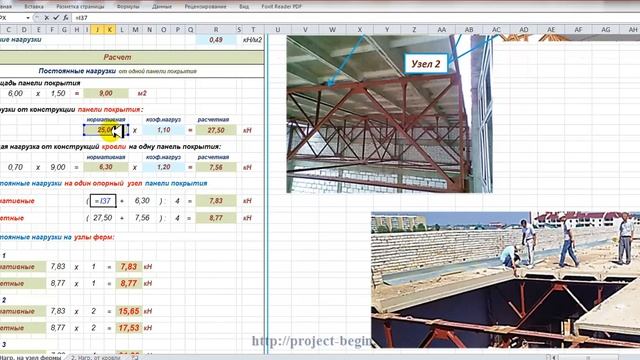640x360 pixels.
Task: Select the coefficient cell 1,10
Action: (x=164, y=130)
